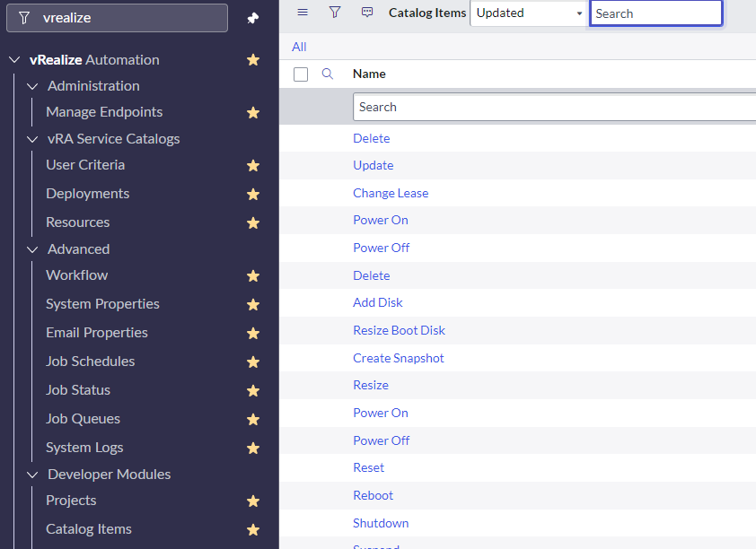Screen dimensions: 756x549
Task: Click the Name column Search field
Action: click(555, 107)
